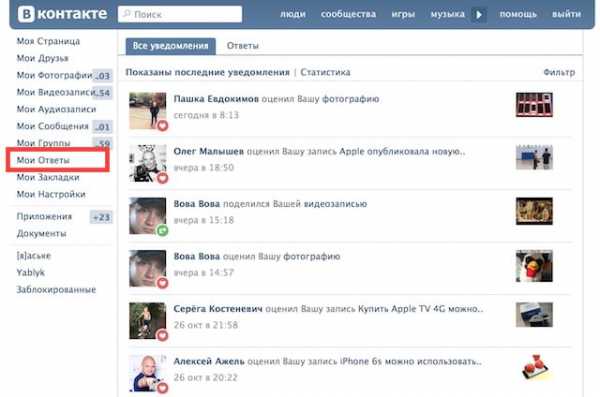Open Мои Фотографии in sidebar
The image size is (600, 397).
pyautogui.click(x=54, y=75)
